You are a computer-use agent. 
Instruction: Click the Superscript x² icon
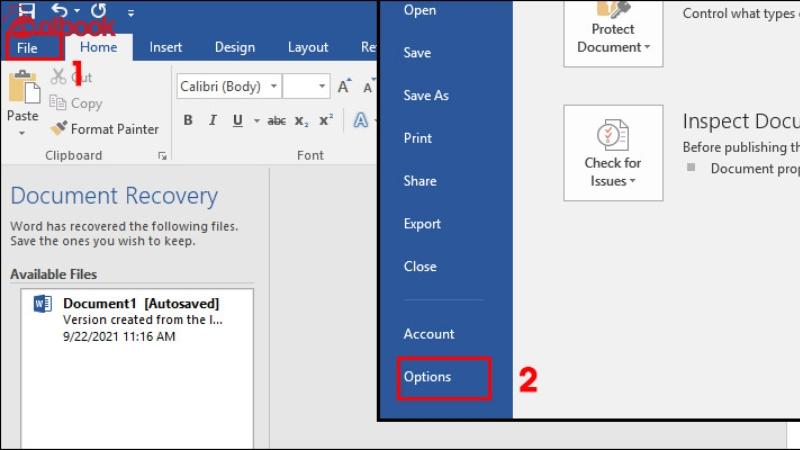tap(326, 121)
